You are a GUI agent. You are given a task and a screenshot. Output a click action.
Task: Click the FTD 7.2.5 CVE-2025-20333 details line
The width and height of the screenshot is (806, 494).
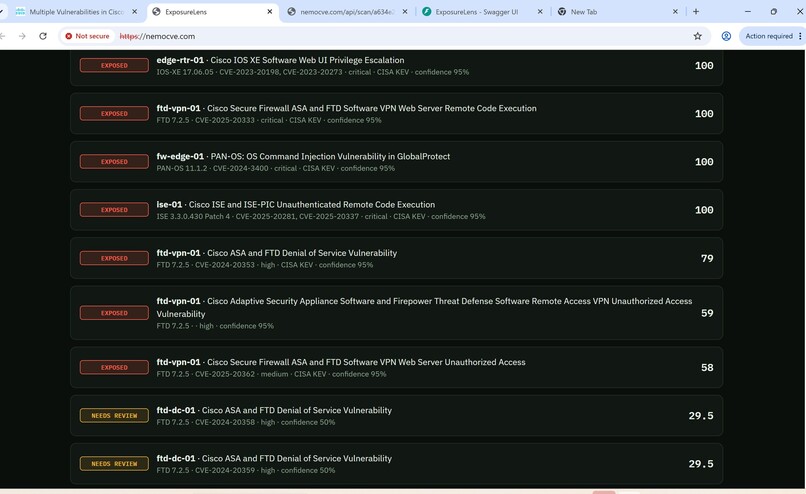tap(269, 120)
